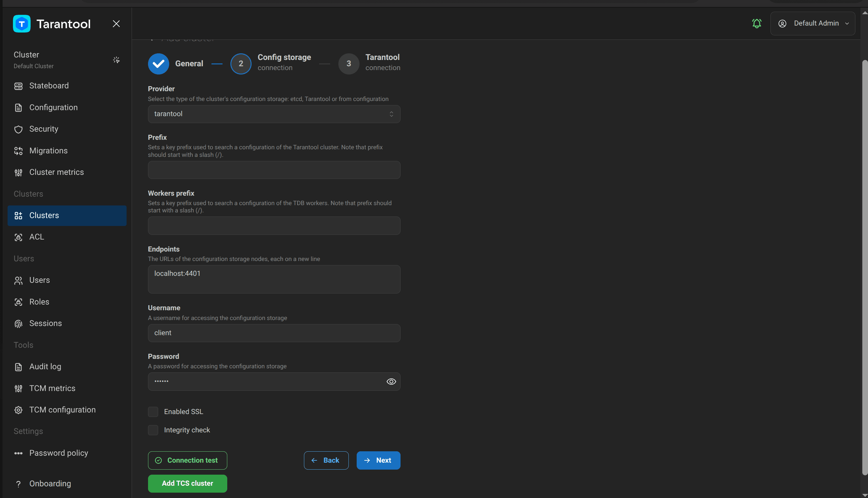Enable the Enabled SSL checkbox
The height and width of the screenshot is (498, 868).
tap(153, 412)
